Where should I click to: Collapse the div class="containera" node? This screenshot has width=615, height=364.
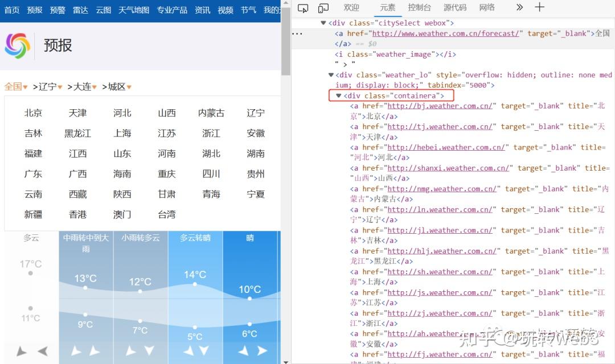coord(338,95)
